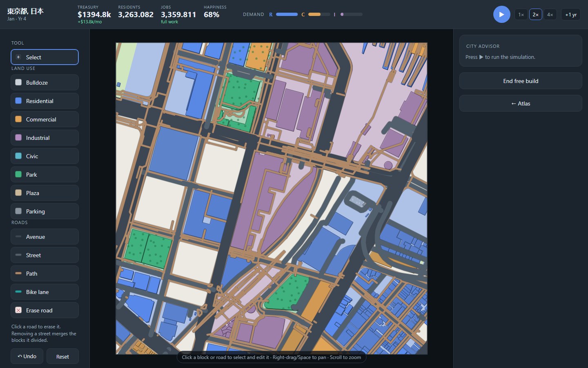Click the Jan · Yr 4 date label
Screen dimensions: 588x368
(x=17, y=19)
